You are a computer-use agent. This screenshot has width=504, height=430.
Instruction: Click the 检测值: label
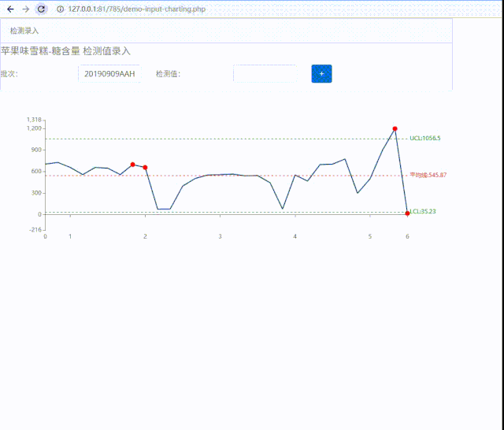(x=168, y=74)
